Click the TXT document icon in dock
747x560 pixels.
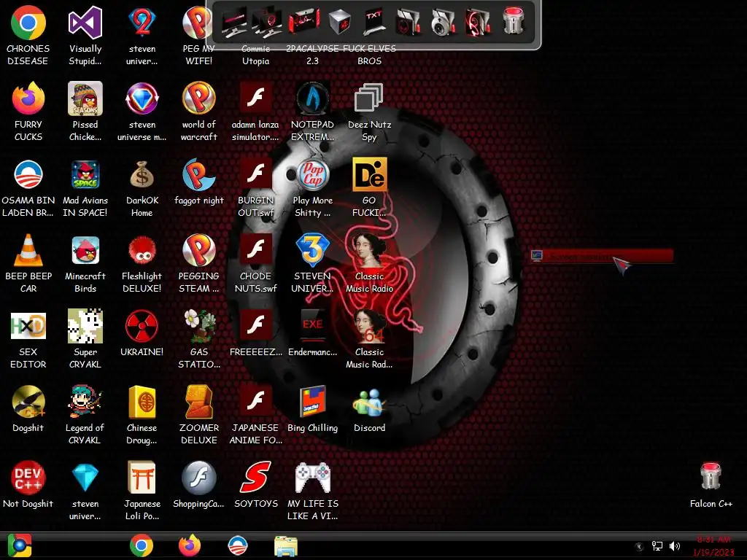click(374, 22)
